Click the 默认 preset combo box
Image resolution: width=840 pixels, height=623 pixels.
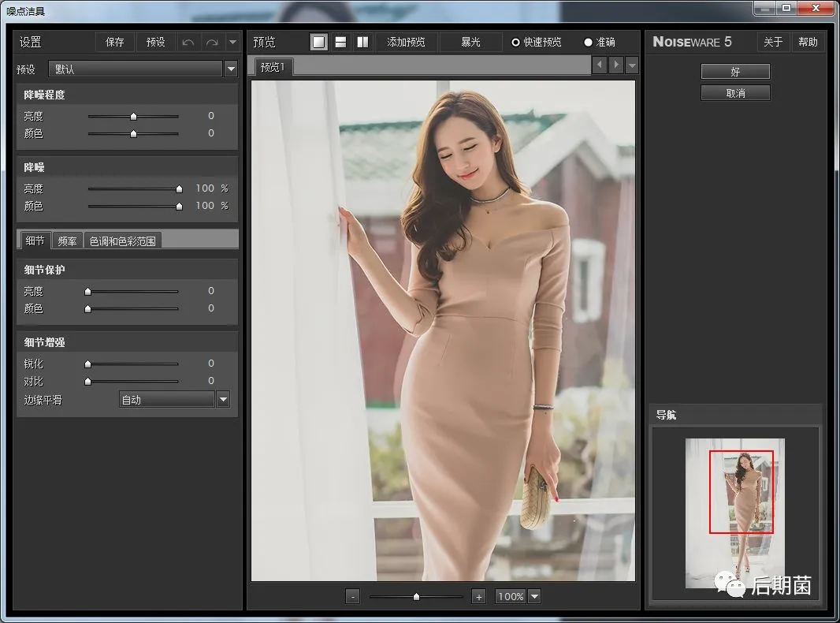tap(136, 69)
